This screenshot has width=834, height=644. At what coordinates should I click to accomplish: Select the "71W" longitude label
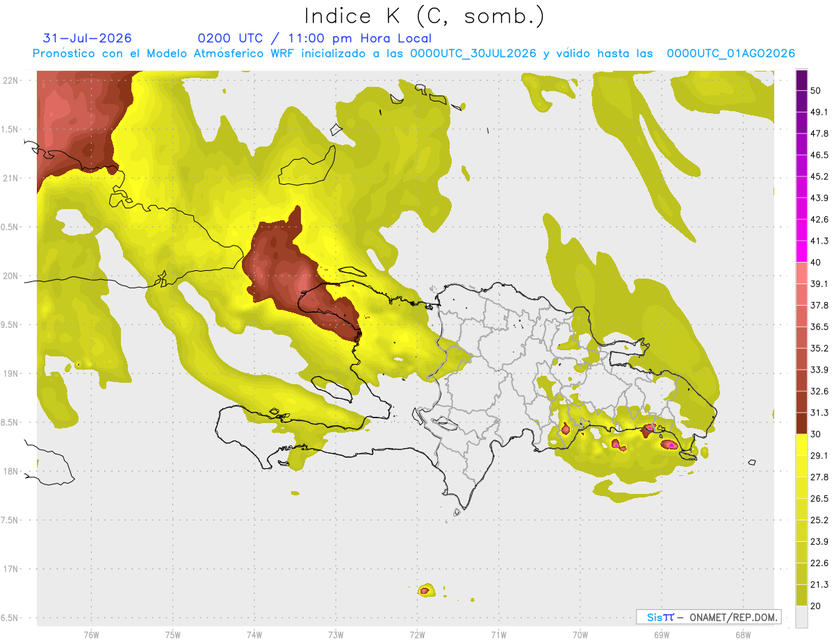pyautogui.click(x=498, y=636)
